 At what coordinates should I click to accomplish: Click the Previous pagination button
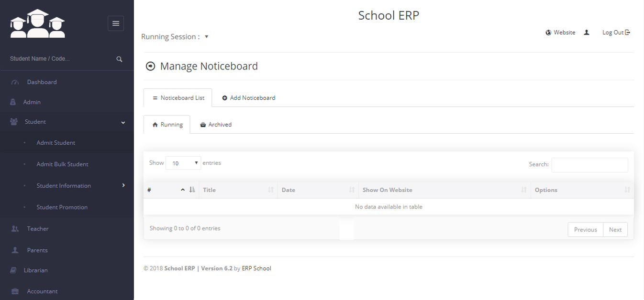pos(585,230)
